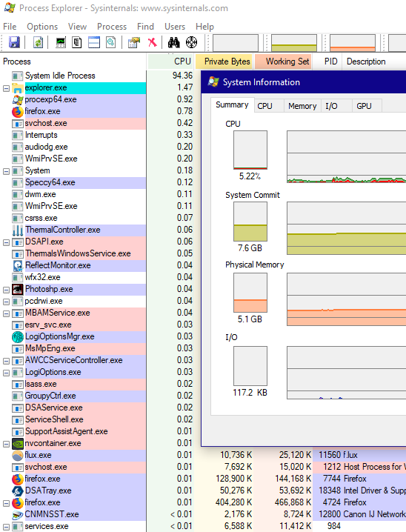
Task: Switch to the Memory tab
Action: [302, 106]
